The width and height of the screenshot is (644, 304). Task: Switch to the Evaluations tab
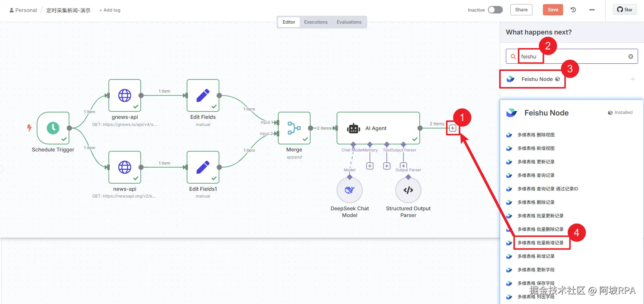[x=349, y=22]
